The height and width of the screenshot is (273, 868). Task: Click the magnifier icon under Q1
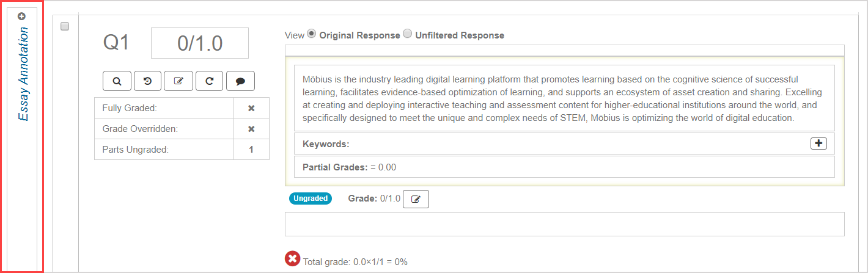click(x=117, y=81)
